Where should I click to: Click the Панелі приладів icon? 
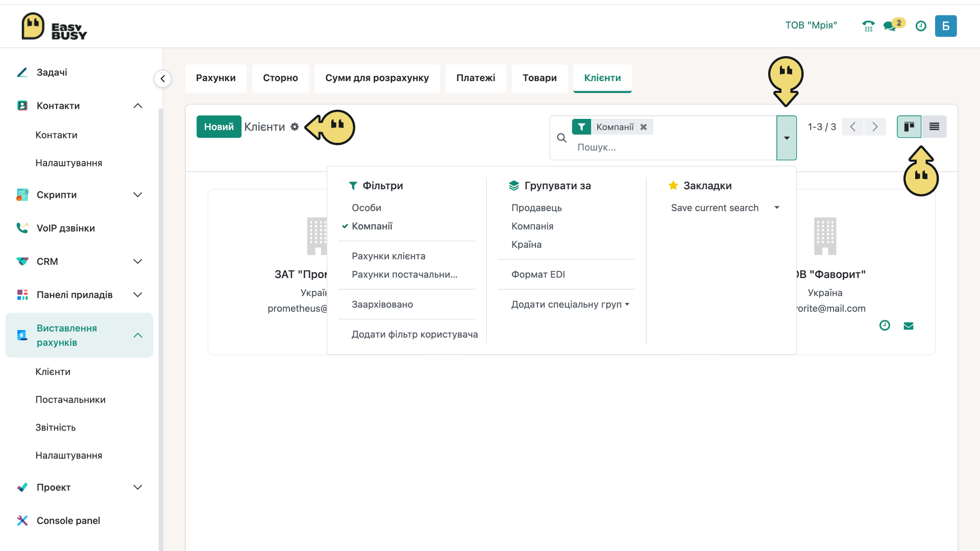(22, 295)
